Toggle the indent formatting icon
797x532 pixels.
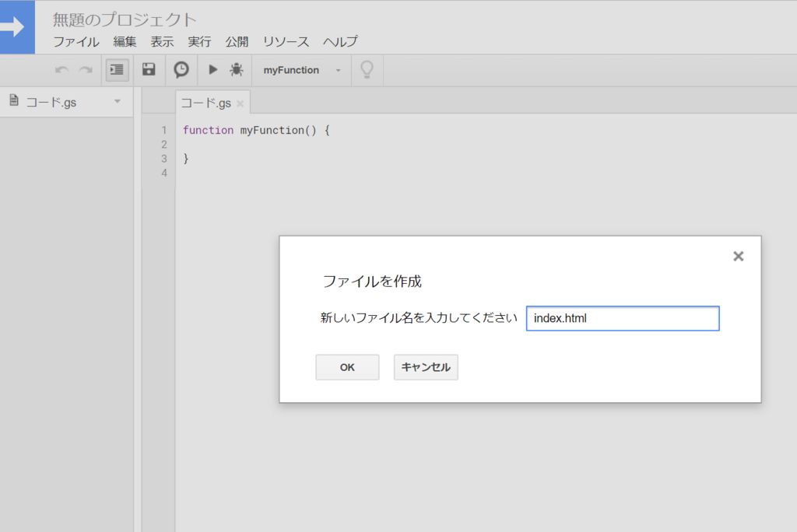click(117, 70)
